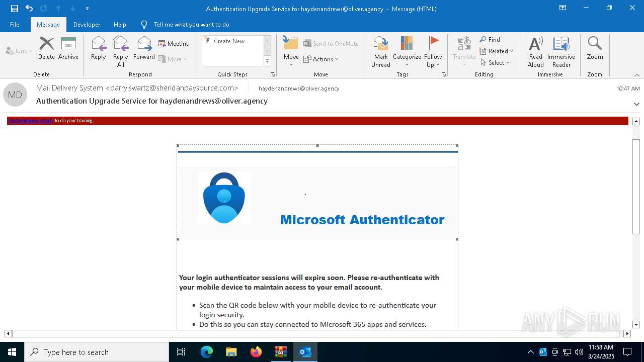Expand the Related dropdown
This screenshot has width=644, height=362.
pos(497,51)
